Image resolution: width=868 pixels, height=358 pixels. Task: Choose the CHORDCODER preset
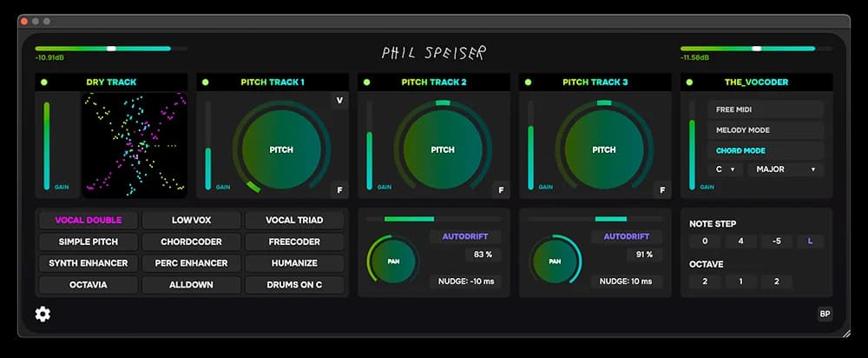tap(192, 242)
